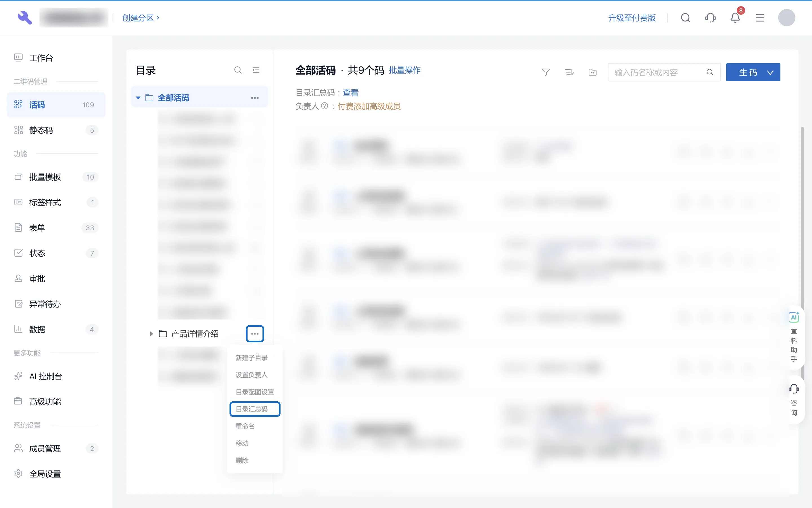This screenshot has height=508, width=812.
Task: Open 静态码 in the sidebar
Action: click(56, 130)
